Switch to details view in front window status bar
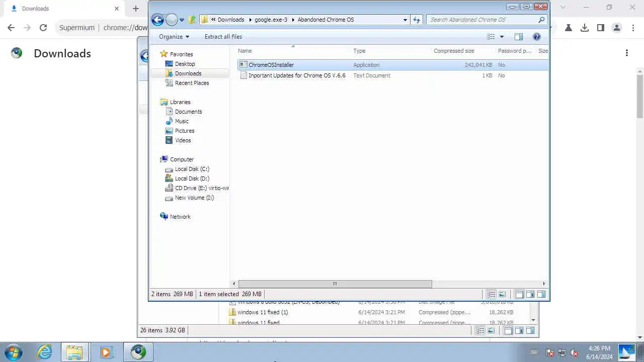 (x=491, y=294)
